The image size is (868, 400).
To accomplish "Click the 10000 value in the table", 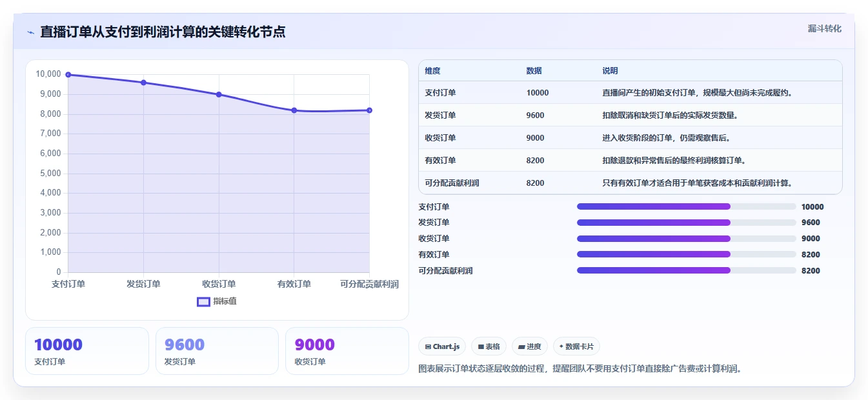I will [x=538, y=93].
